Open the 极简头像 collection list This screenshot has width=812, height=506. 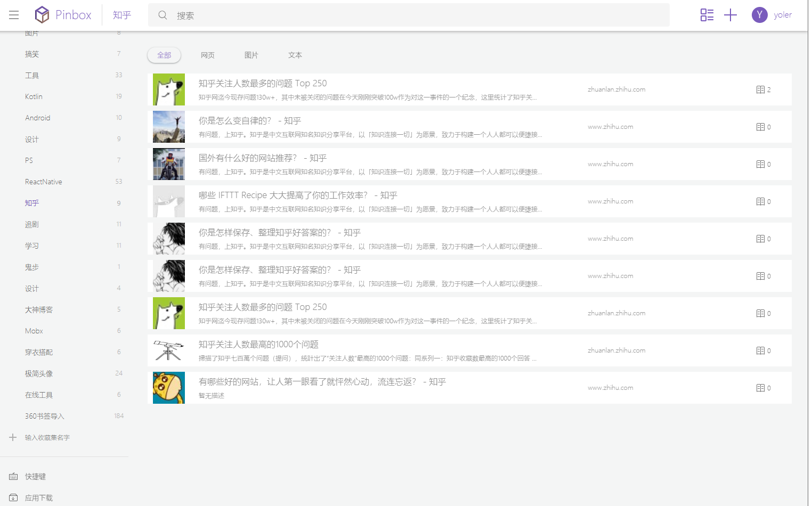38,373
